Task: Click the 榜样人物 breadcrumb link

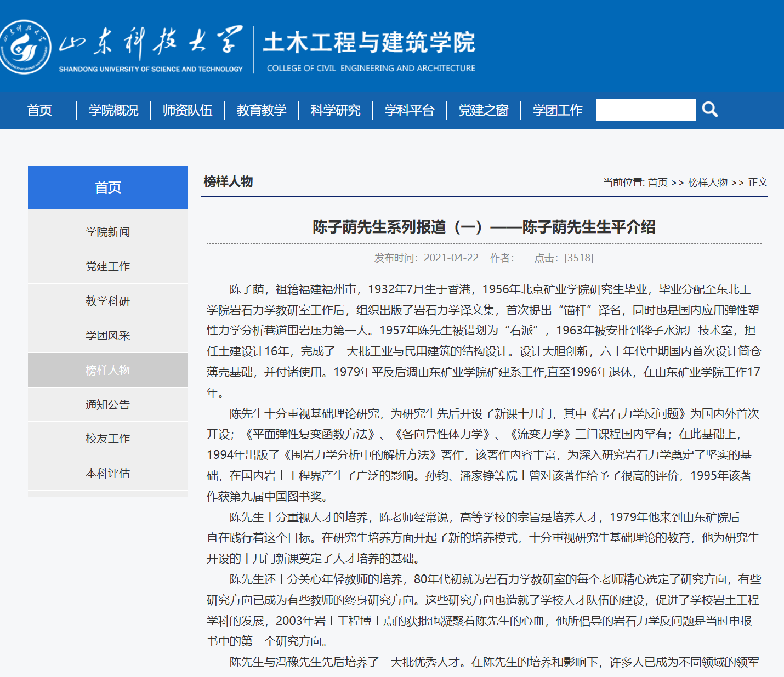Action: click(707, 183)
